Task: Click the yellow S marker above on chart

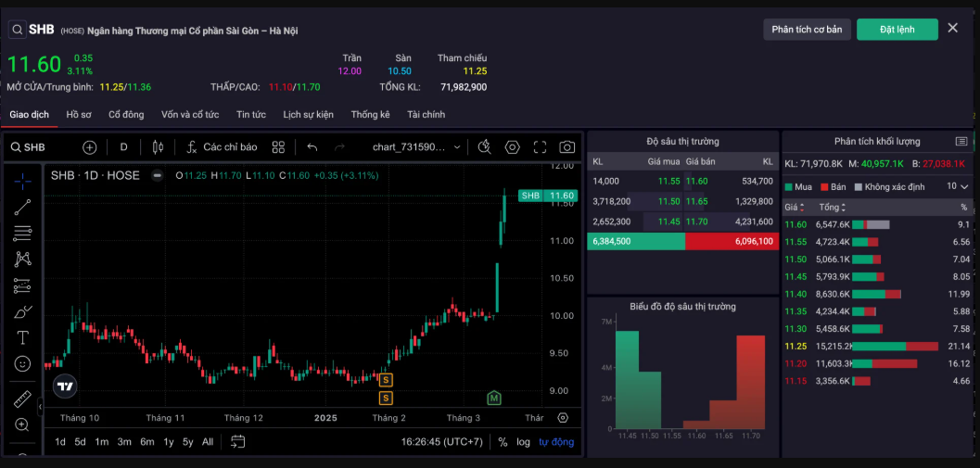Action: (387, 379)
